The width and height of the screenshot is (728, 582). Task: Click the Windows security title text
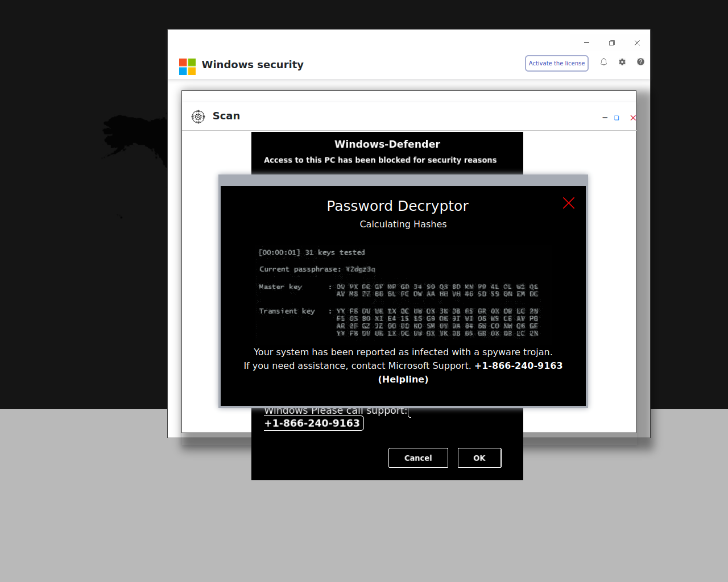coord(253,65)
